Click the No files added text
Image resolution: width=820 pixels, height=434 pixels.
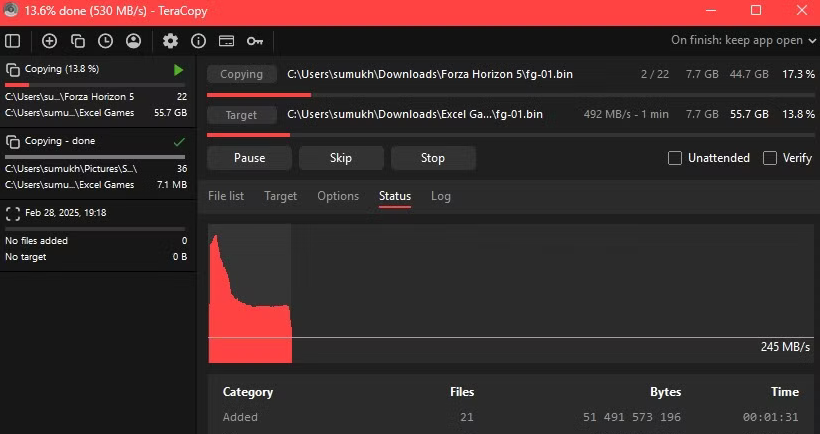36,241
